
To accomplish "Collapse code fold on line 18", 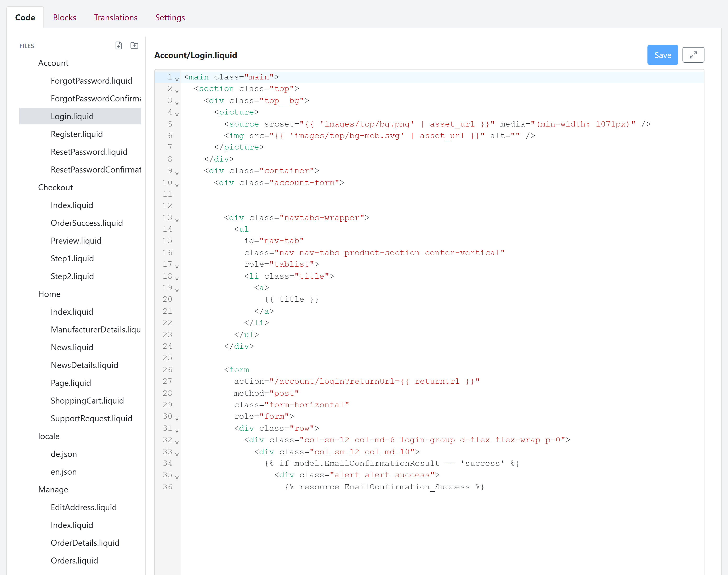I will (177, 279).
